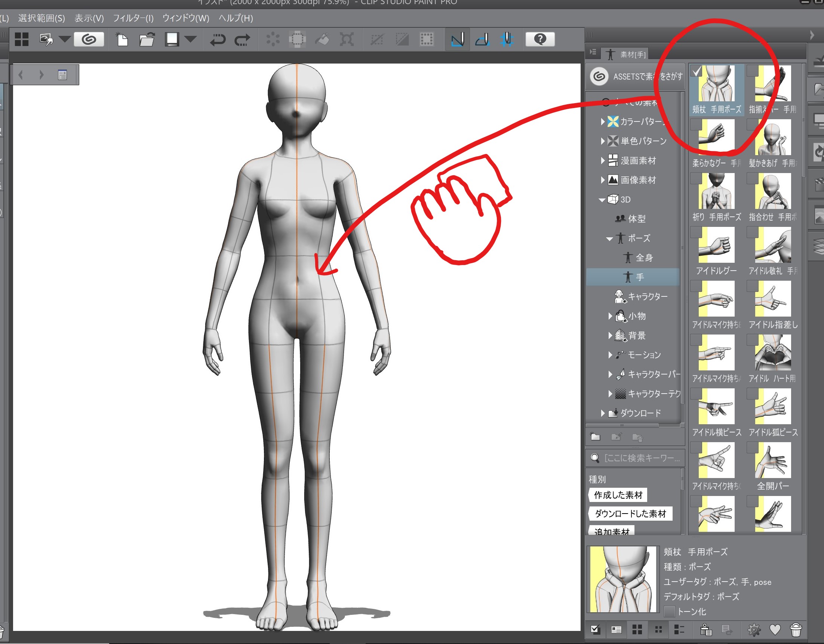Filter by ダウンロードした素材 tag
Image resolution: width=824 pixels, height=644 pixels.
(630, 514)
